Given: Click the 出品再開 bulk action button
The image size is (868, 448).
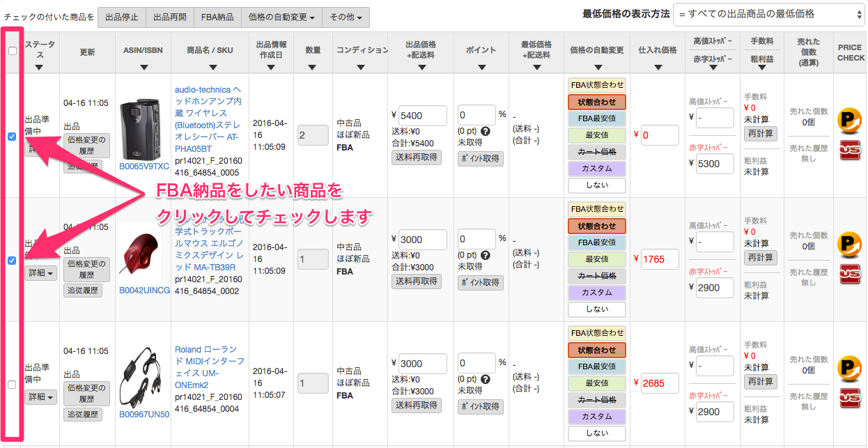Looking at the screenshot, I should (170, 17).
